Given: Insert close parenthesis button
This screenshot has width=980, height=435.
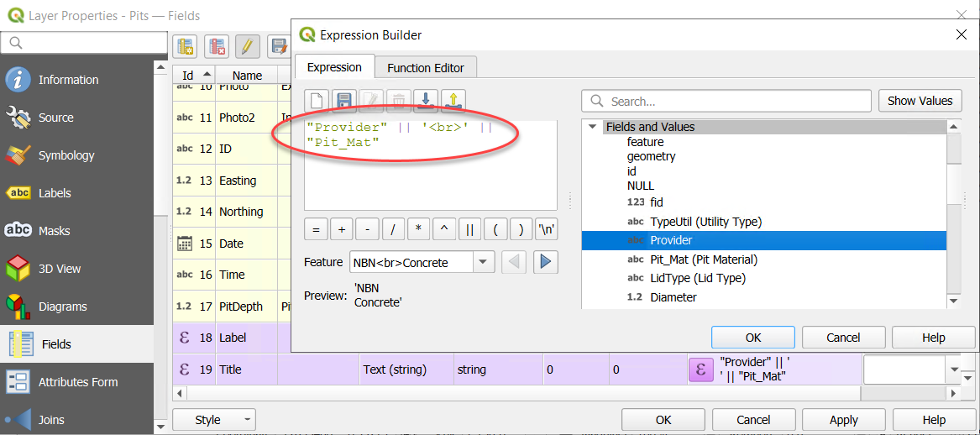Looking at the screenshot, I should click(521, 230).
